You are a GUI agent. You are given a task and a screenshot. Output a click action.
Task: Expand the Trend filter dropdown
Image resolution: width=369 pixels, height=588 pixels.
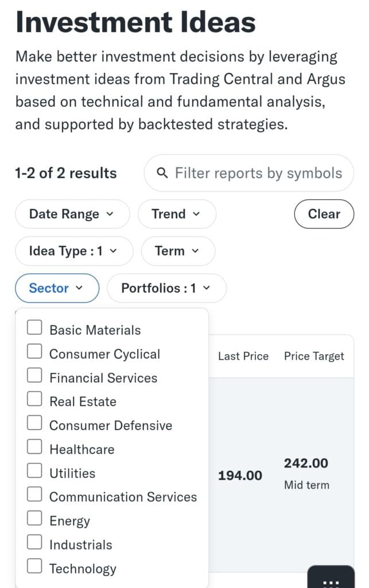point(176,214)
